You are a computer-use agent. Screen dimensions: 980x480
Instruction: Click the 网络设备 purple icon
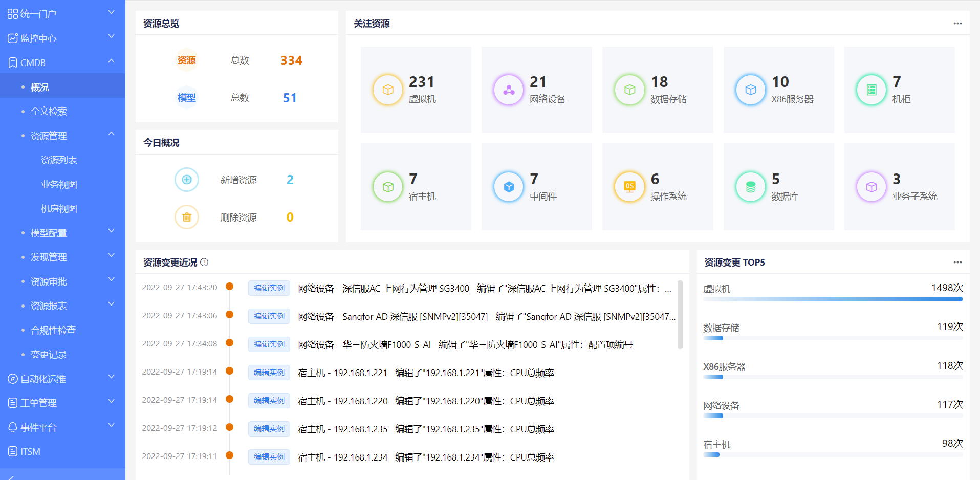click(x=509, y=90)
